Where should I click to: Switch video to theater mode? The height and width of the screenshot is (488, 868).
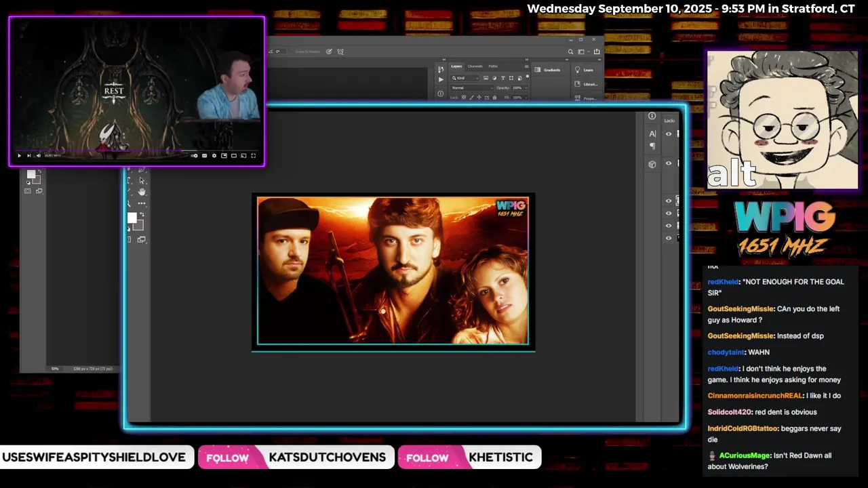pyautogui.click(x=234, y=156)
